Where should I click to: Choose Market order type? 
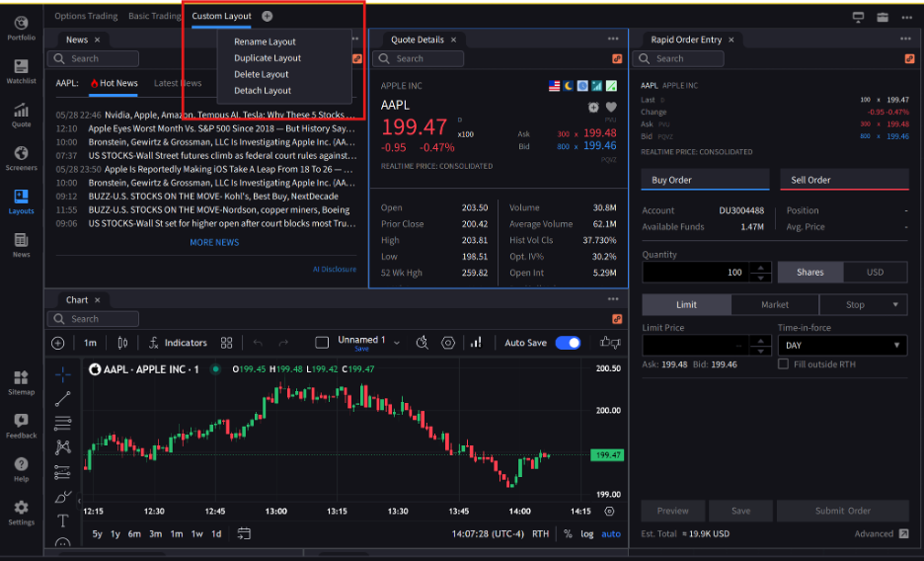coord(775,304)
